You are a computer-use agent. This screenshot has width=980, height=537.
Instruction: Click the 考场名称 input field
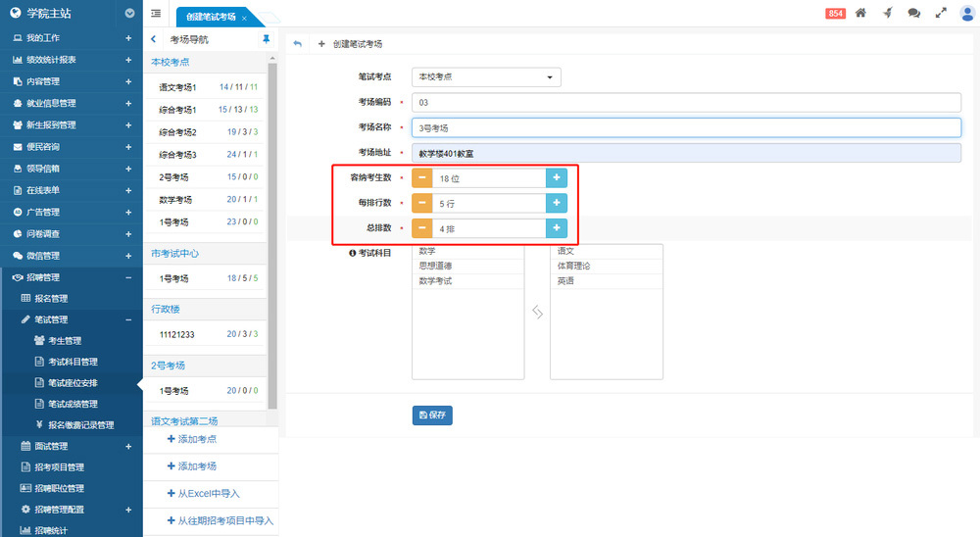[x=686, y=127]
